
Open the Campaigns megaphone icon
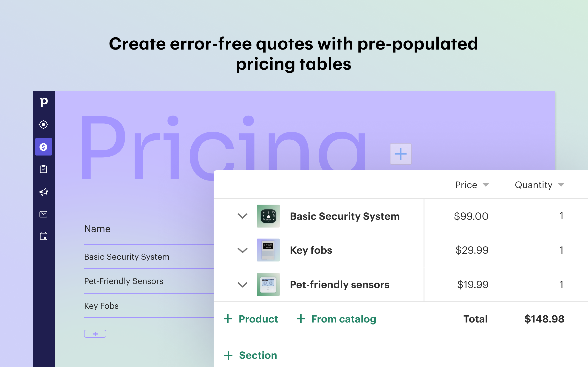[x=43, y=192]
